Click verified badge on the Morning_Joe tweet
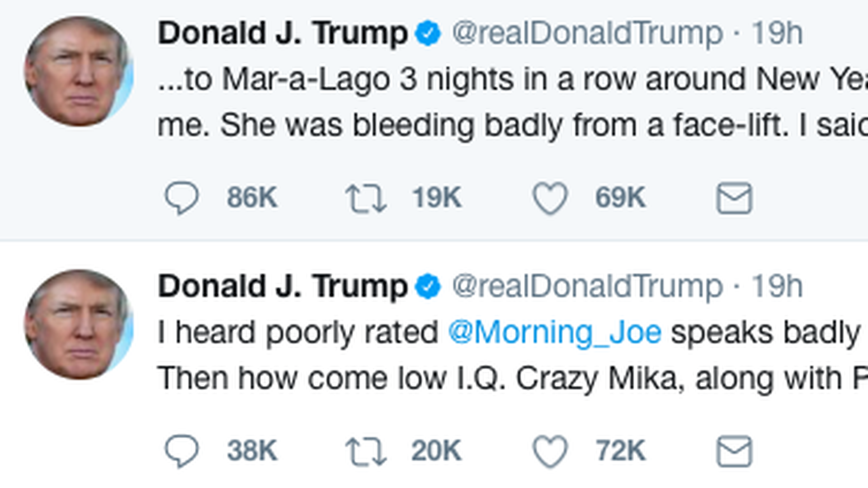 click(x=428, y=286)
